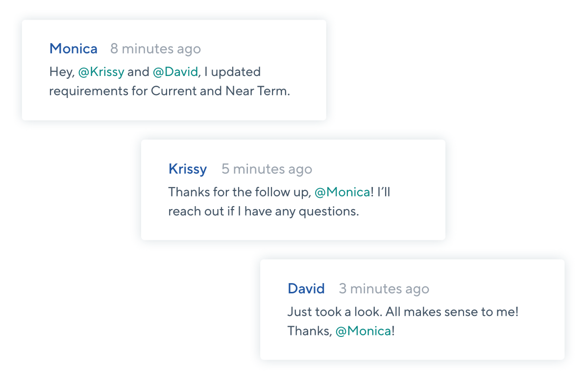Open David's profile from his comment author name

pyautogui.click(x=306, y=289)
